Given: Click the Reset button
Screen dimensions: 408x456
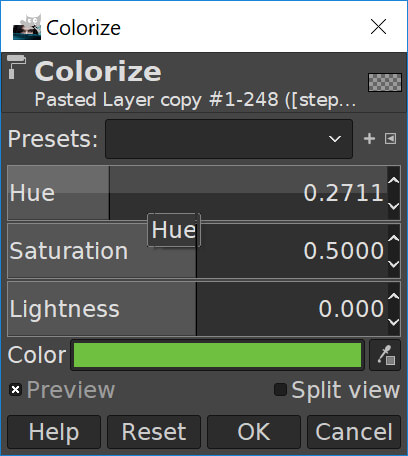Looking at the screenshot, I should click(x=154, y=432).
